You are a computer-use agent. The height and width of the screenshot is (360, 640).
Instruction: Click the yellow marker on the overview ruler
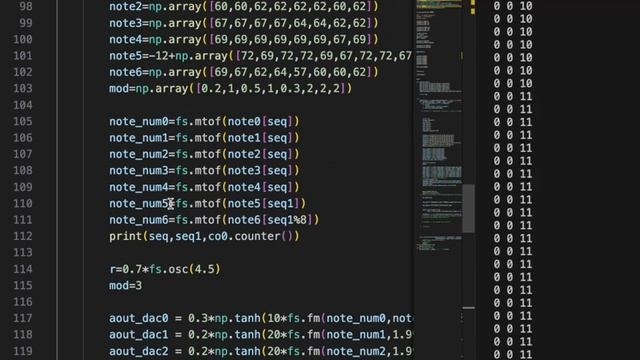point(473,7)
